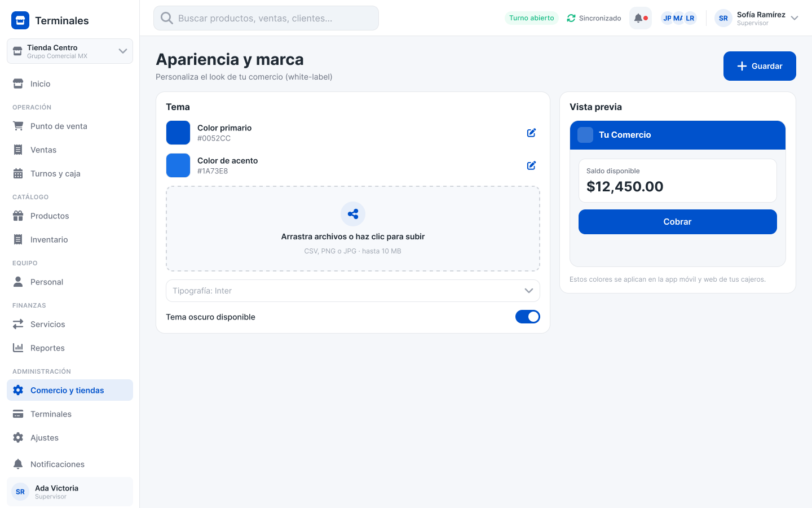The height and width of the screenshot is (508, 812).
Task: Click the LR team avatar
Action: coord(690,18)
